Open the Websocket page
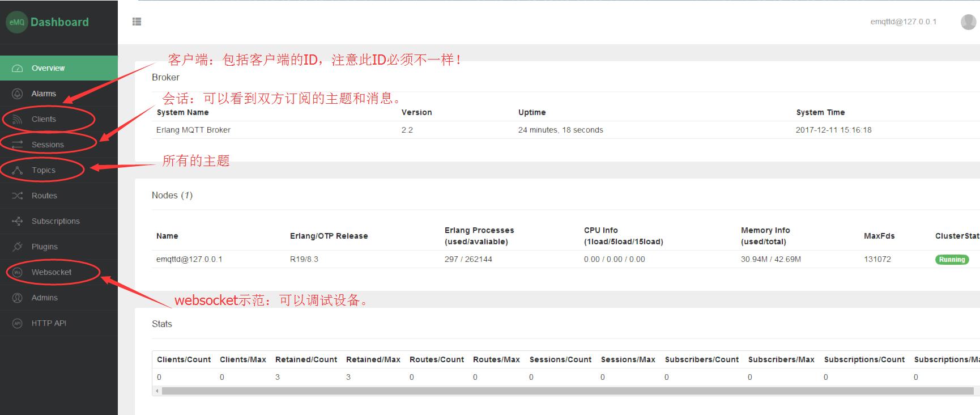This screenshot has height=415, width=980. 52,272
